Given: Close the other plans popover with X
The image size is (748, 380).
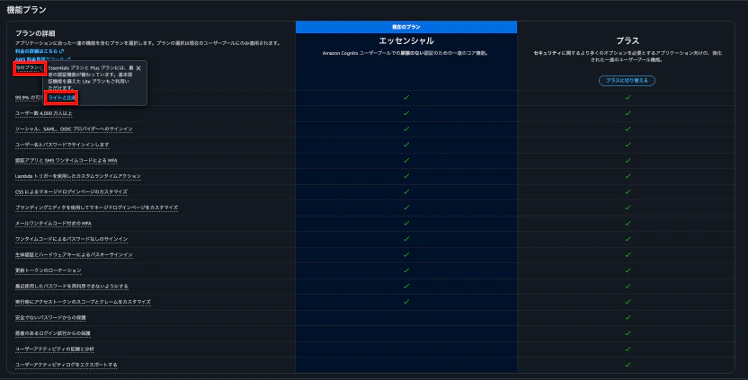Looking at the screenshot, I should pos(138,68).
